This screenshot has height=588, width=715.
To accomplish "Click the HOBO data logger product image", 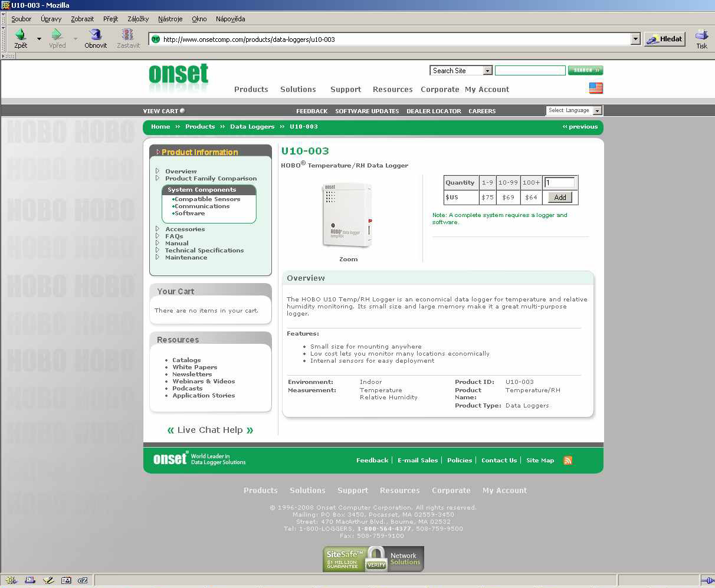I will pos(347,215).
